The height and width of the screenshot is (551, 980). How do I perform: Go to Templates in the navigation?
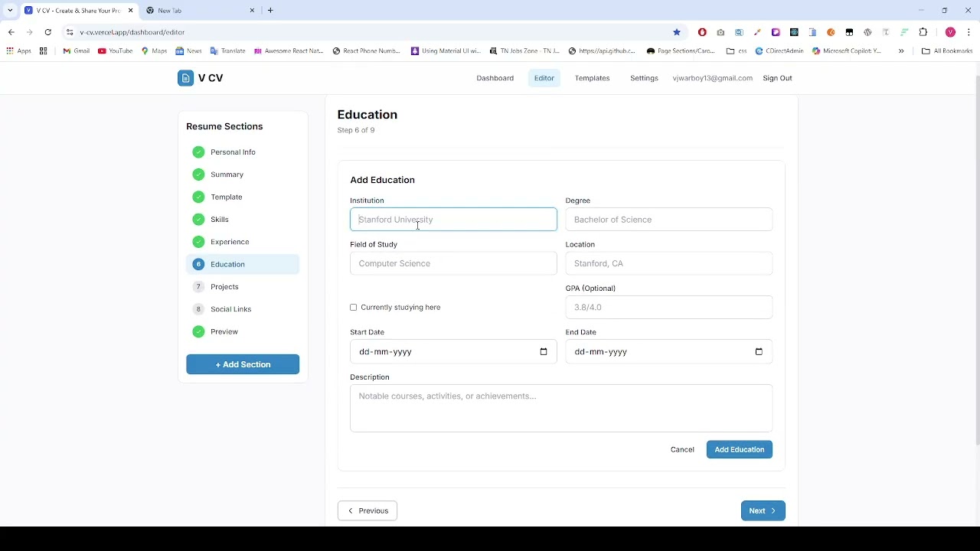[593, 78]
